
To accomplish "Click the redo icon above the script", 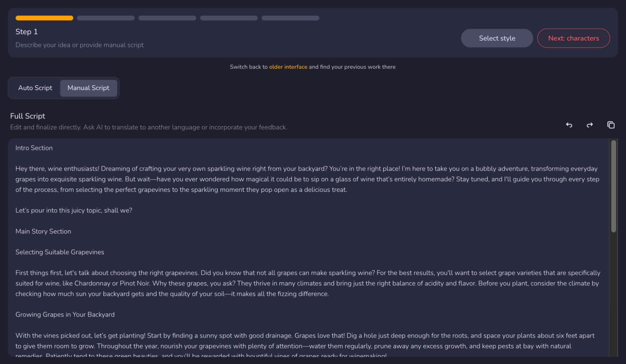I will [590, 125].
